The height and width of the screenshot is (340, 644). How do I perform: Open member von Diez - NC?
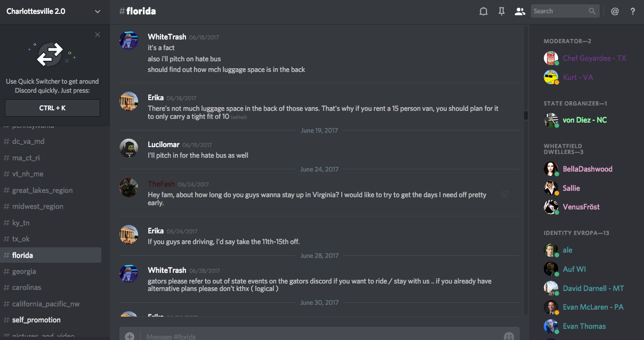(x=584, y=120)
